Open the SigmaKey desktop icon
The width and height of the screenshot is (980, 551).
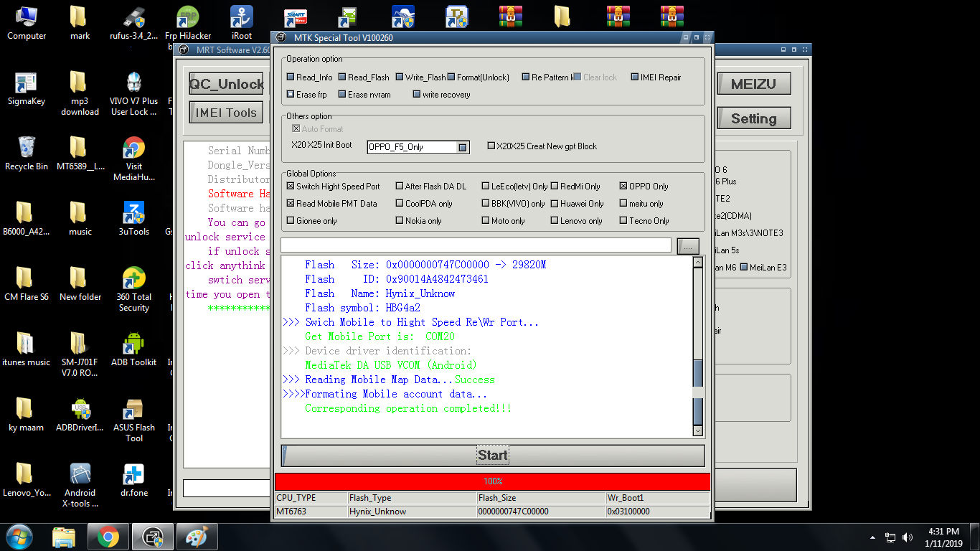click(x=27, y=88)
